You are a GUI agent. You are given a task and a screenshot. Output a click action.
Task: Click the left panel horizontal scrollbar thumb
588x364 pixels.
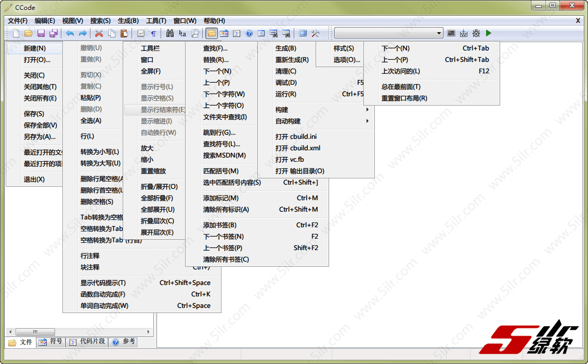tap(35, 332)
